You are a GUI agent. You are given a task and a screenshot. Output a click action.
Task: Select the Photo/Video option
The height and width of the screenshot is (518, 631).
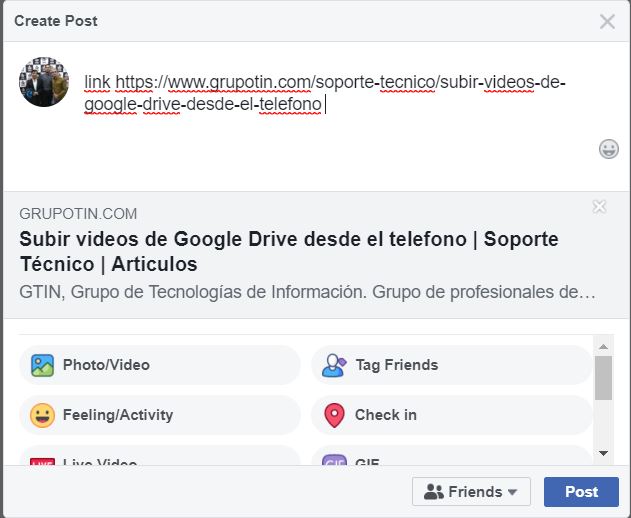160,365
